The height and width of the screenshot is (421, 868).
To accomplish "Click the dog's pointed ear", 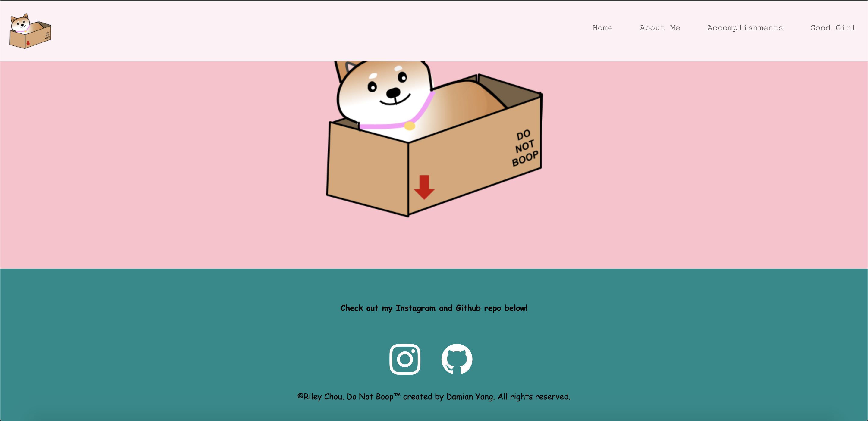I will click(344, 69).
